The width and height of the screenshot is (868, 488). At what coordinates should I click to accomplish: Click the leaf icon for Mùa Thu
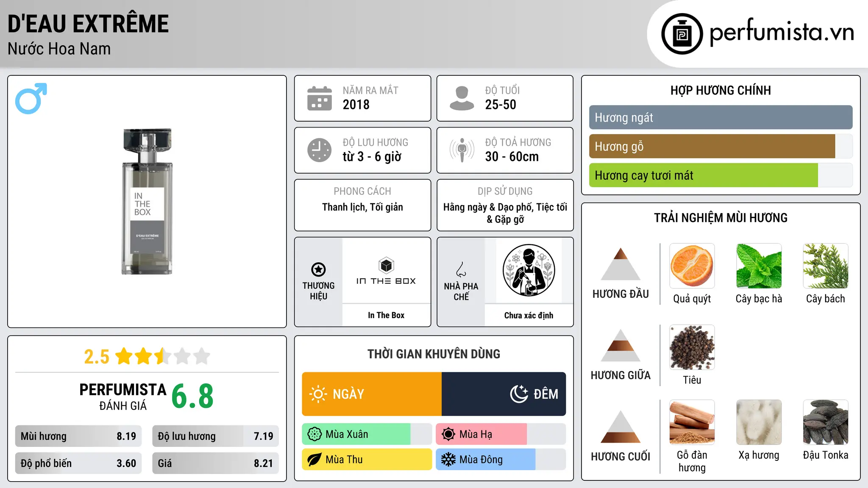pos(314,460)
